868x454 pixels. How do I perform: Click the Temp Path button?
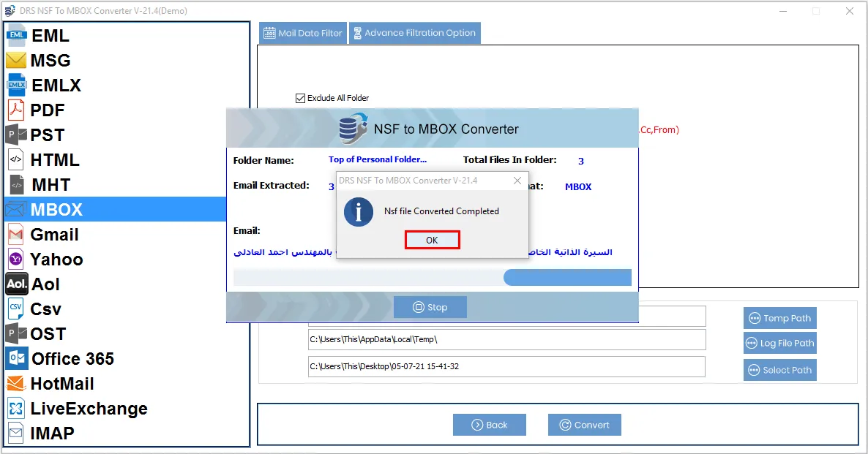(780, 318)
